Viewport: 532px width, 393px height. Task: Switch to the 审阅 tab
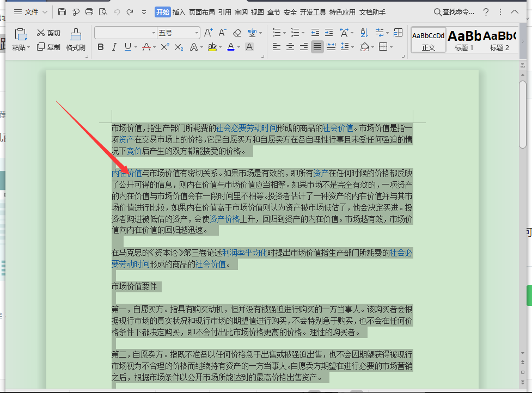coord(241,12)
